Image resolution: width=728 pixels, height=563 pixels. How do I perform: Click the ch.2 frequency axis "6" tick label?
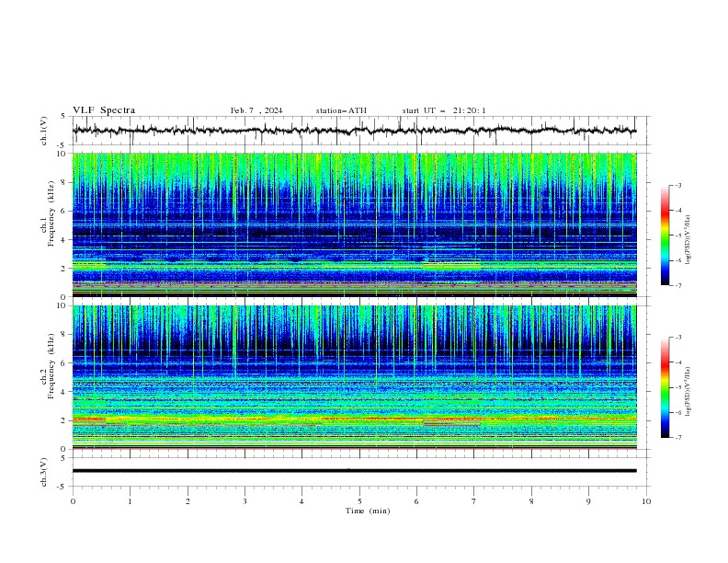pos(64,363)
